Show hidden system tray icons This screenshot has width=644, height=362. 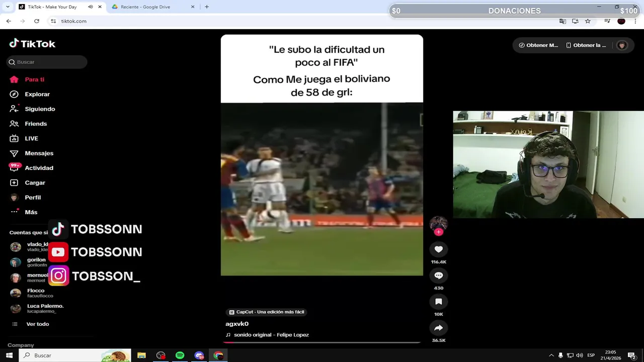click(551, 355)
